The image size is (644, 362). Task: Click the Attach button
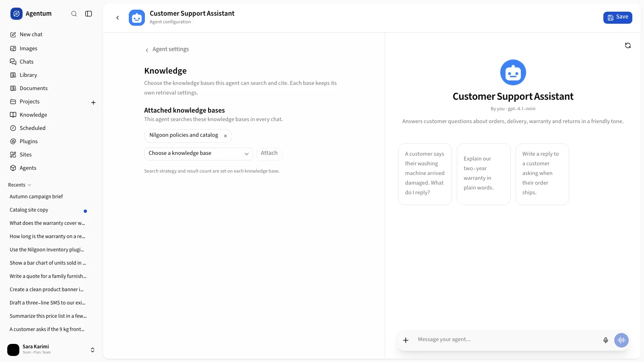(269, 153)
